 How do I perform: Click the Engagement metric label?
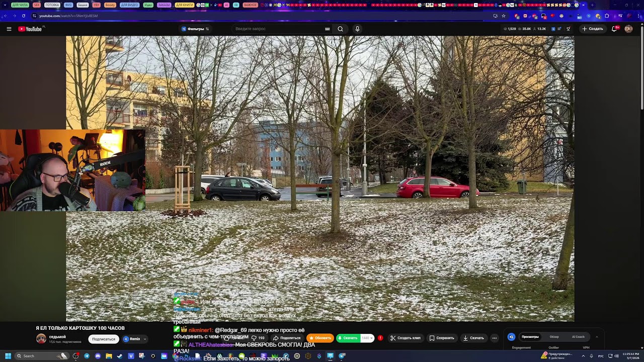521,347
